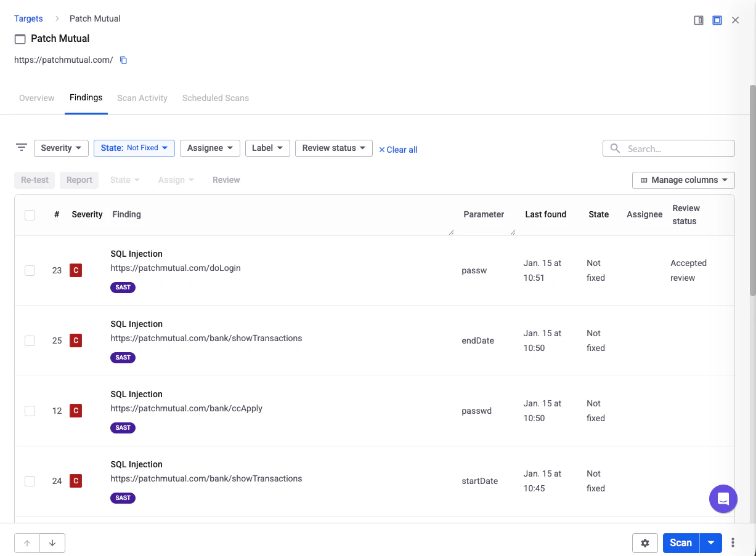Click the Review button
756x556 pixels.
click(x=226, y=180)
